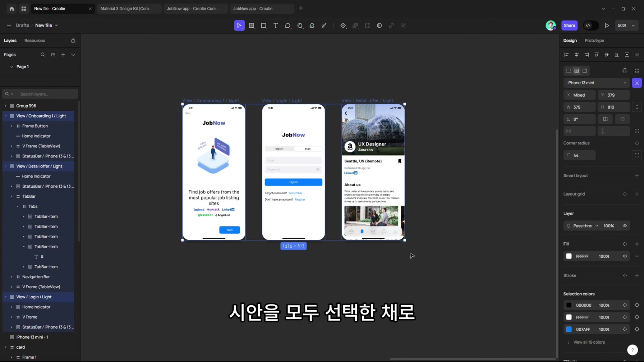
Task: Click align horizontal centers icon
Action: (576, 55)
